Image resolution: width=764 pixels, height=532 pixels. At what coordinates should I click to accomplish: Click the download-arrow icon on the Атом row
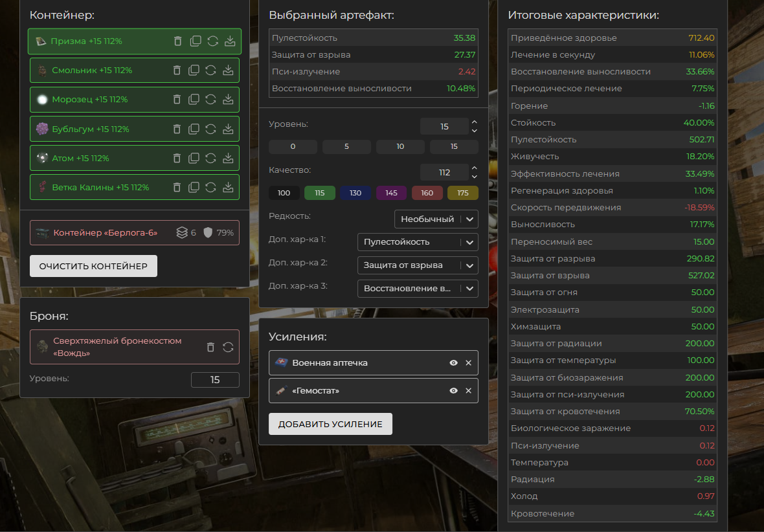228,159
